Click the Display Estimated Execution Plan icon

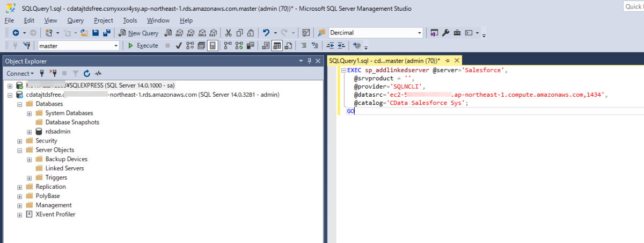coord(190,46)
